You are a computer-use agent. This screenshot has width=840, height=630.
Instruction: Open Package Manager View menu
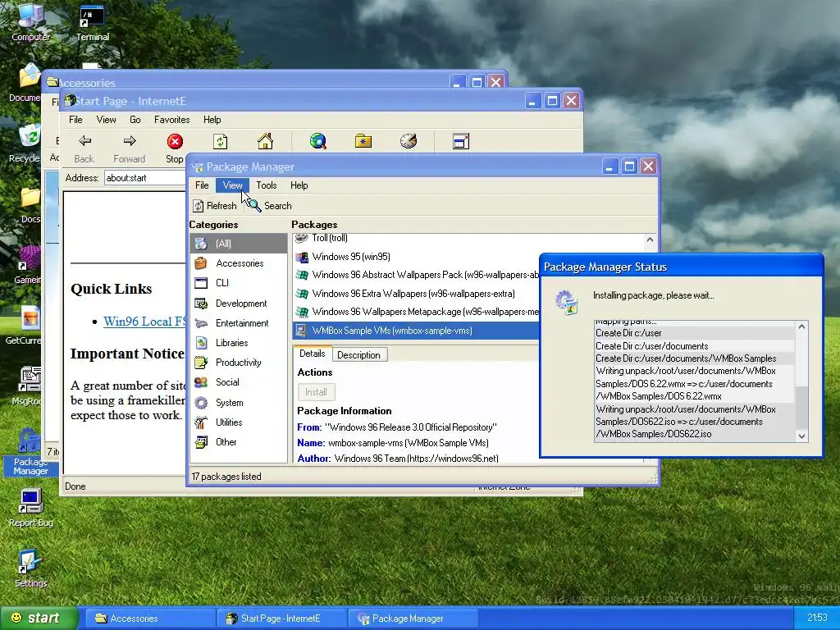pyautogui.click(x=232, y=185)
